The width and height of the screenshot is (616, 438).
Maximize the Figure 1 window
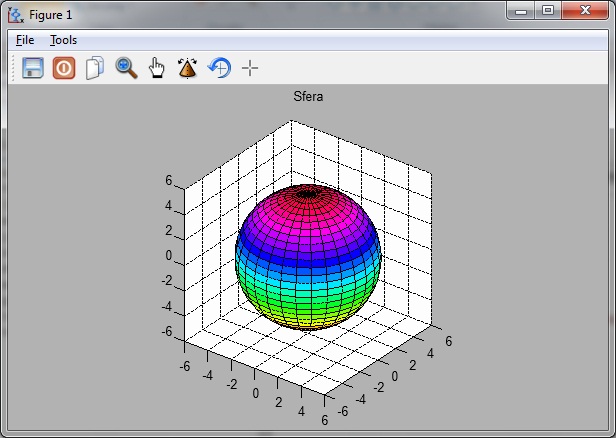point(547,11)
